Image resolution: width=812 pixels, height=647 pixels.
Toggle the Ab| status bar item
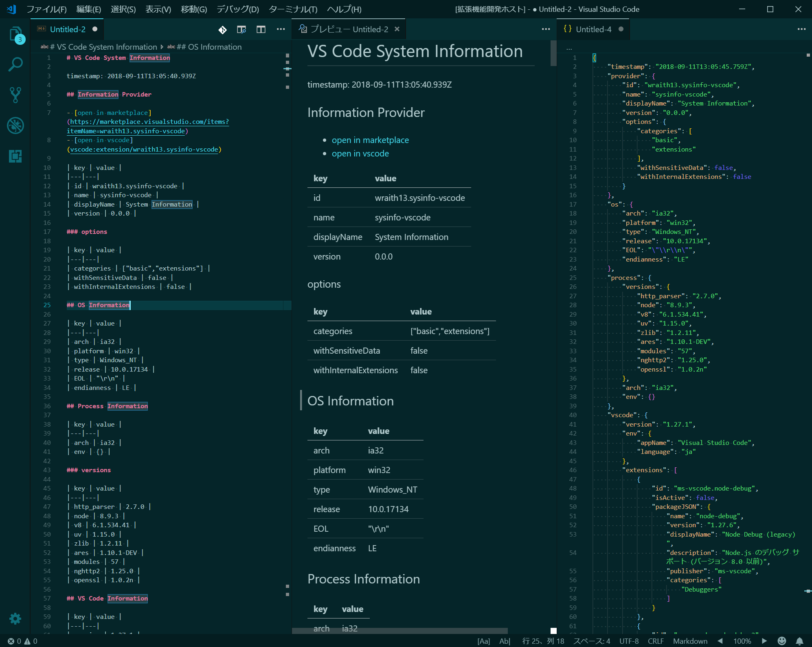505,641
